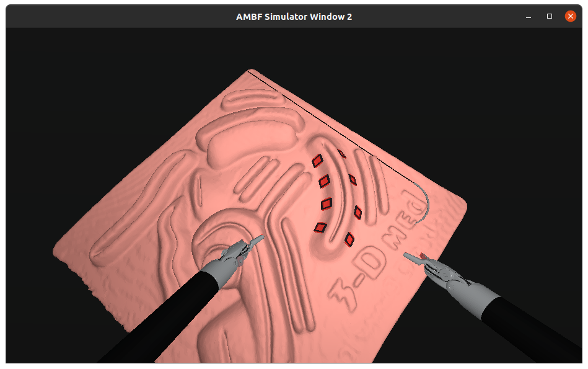Screen dimensions: 588x369
Task: Minimize the AMBF Simulator window
Action: tap(528, 17)
